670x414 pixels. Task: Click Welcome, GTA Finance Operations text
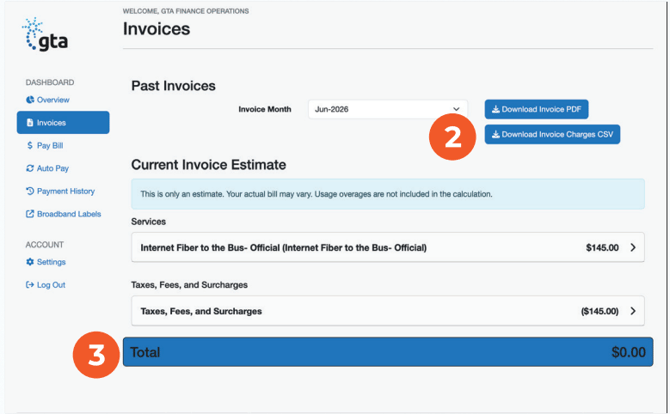coord(186,11)
